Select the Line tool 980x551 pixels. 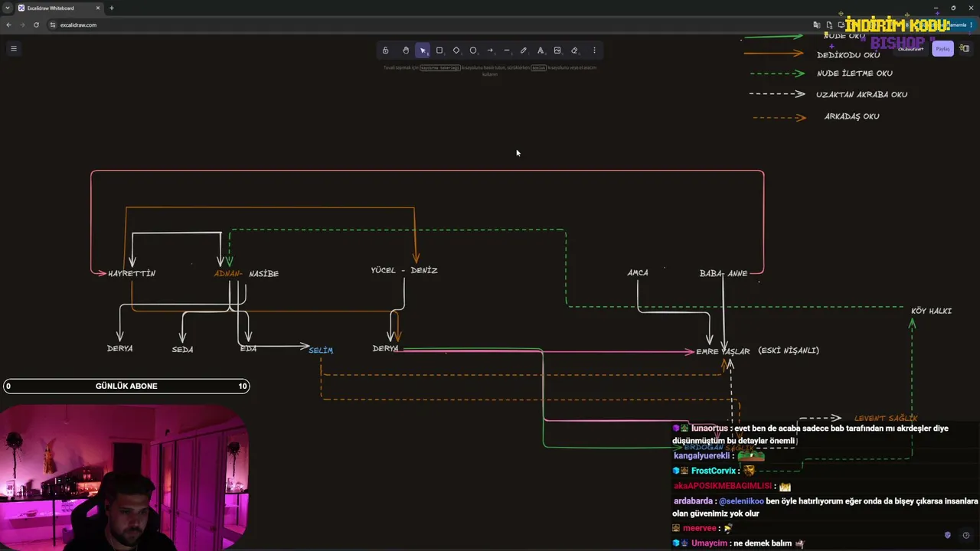click(x=507, y=51)
